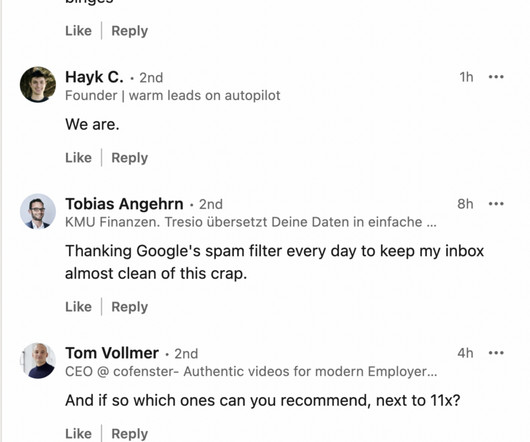Click Hayk C.'s Founder headline text
Viewport: 530px width, 442px height.
[x=173, y=96]
